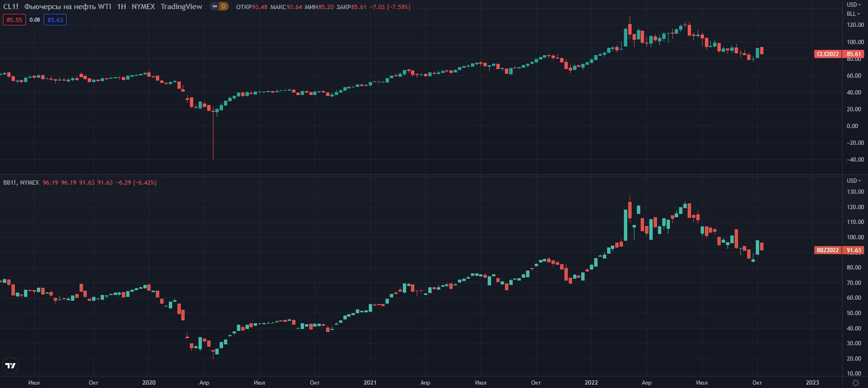The height and width of the screenshot is (388, 868).
Task: Click the 85.61 last price tag
Action: pos(854,54)
